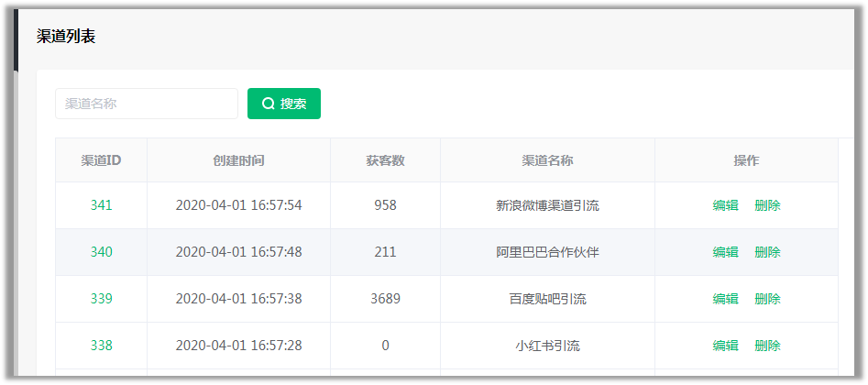Click the 创建时间 column header
Image resolution: width=868 pixels, height=385 pixels.
click(238, 160)
